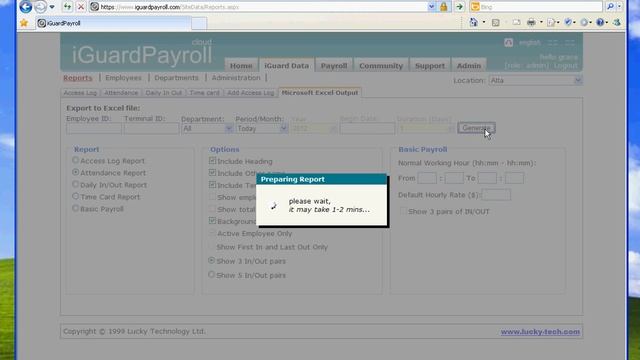The width and height of the screenshot is (640, 360).
Task: Open the recent pages dropdown beside Forward
Action: [52, 7]
